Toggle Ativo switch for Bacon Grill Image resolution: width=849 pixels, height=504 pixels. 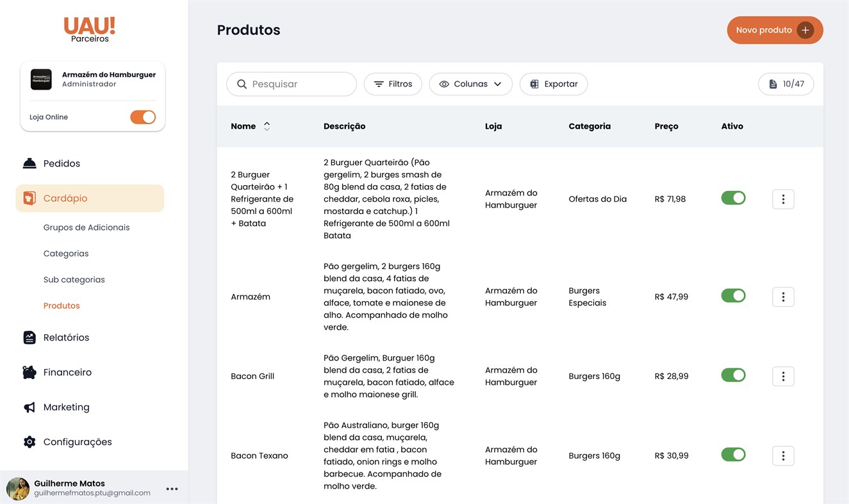[734, 375]
